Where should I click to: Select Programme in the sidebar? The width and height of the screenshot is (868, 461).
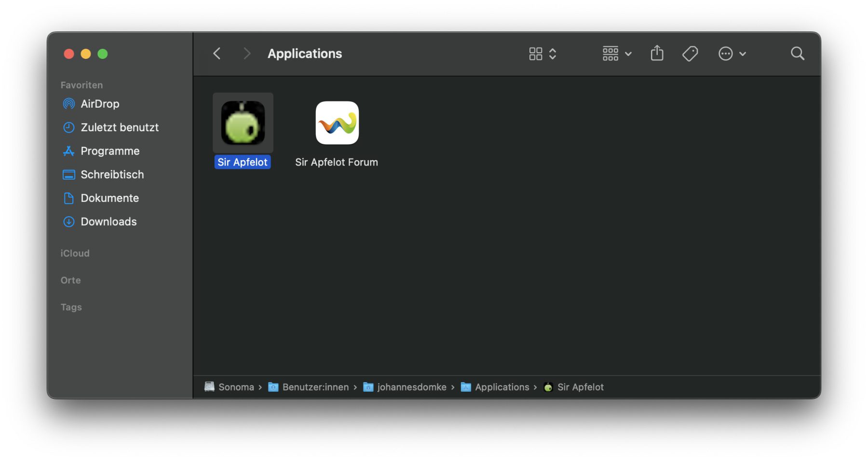coord(110,151)
